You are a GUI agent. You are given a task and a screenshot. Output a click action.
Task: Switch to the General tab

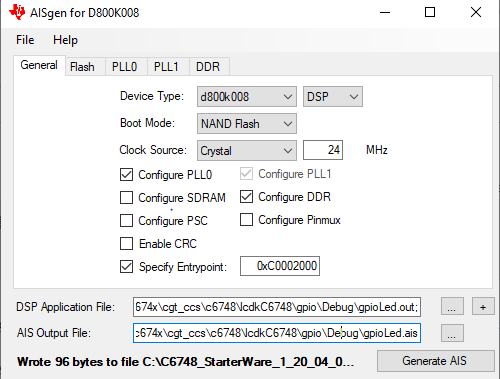point(39,65)
